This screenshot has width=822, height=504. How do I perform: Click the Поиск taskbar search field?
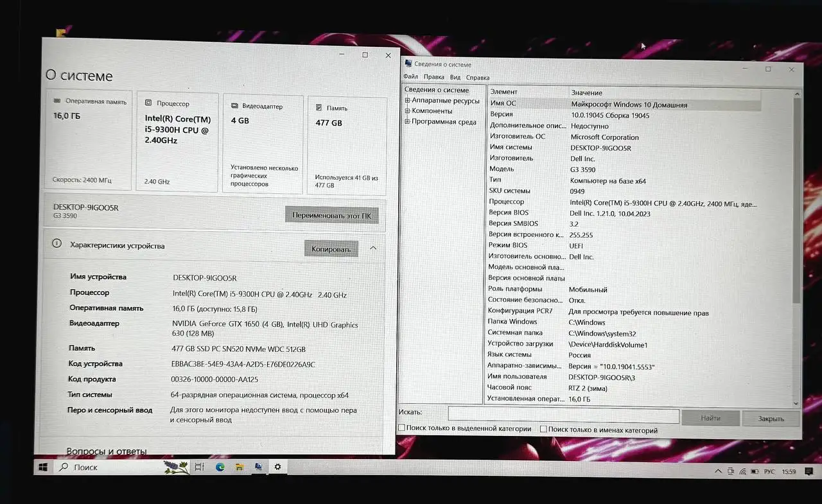pos(122,467)
